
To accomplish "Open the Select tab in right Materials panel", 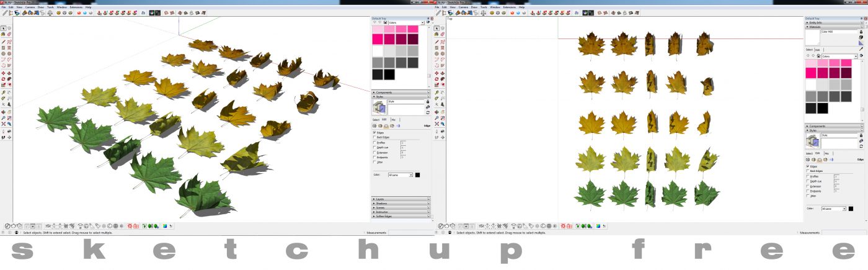I will point(809,50).
